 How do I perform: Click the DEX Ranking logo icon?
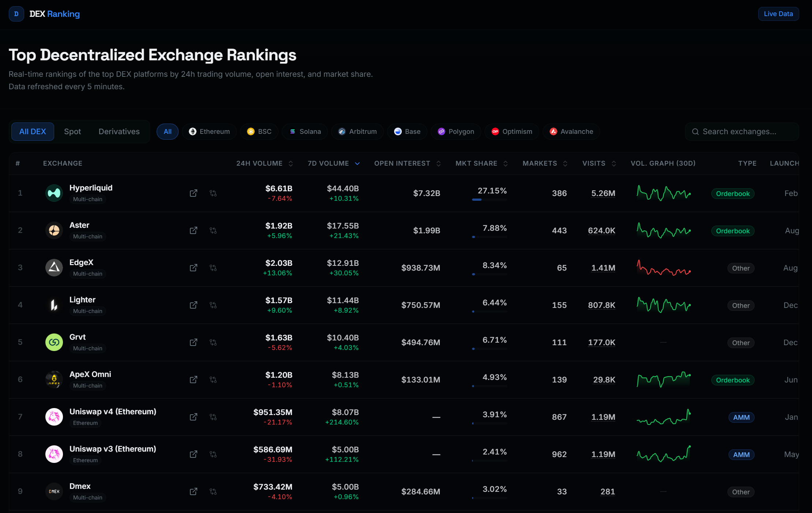click(x=16, y=14)
